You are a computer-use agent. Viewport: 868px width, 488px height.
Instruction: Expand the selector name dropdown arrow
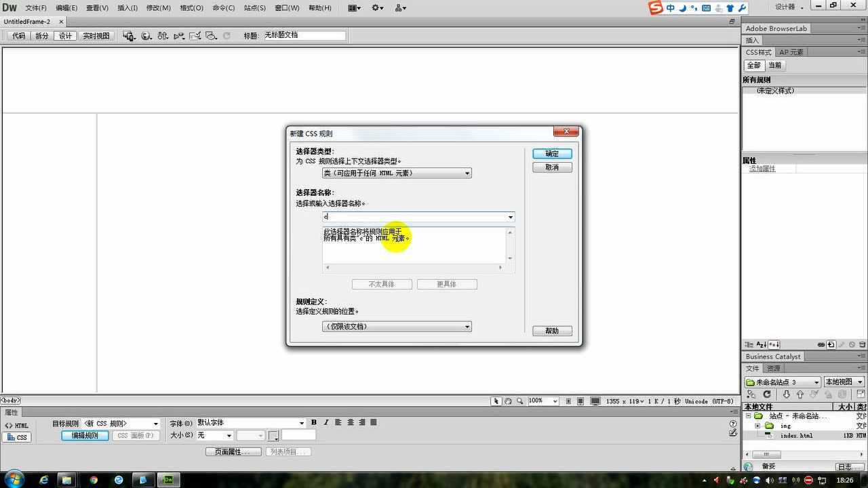(511, 217)
